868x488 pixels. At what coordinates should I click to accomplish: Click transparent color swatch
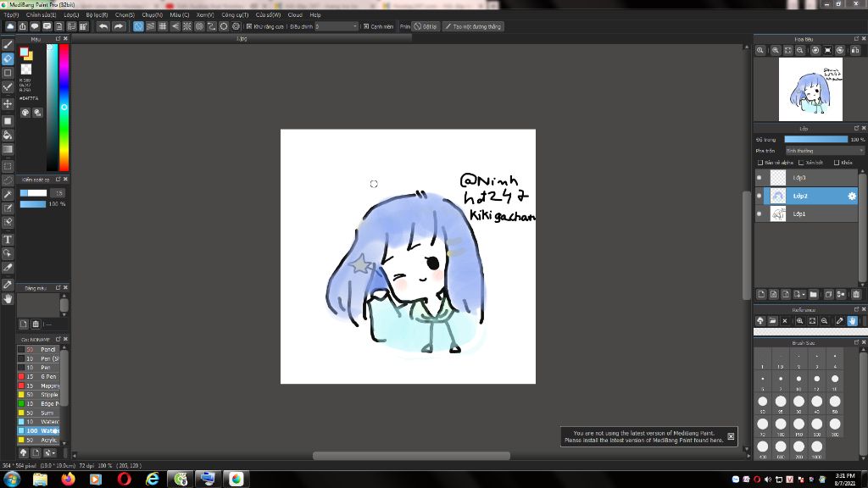point(26,69)
